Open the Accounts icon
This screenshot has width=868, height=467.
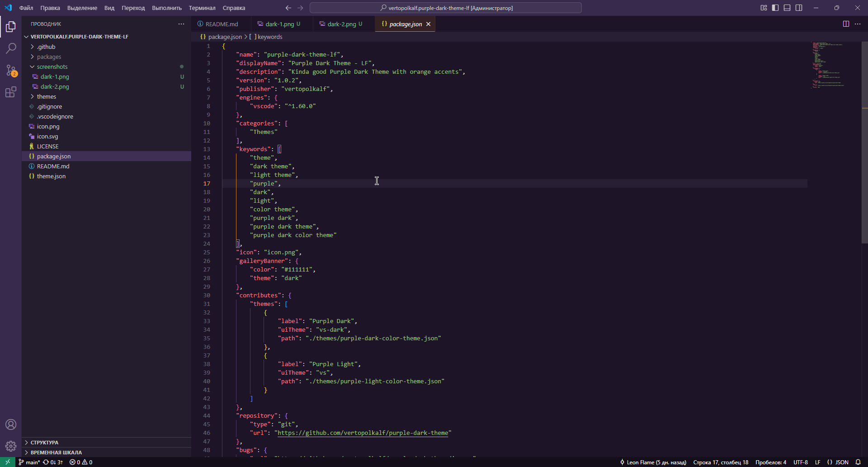[11, 424]
